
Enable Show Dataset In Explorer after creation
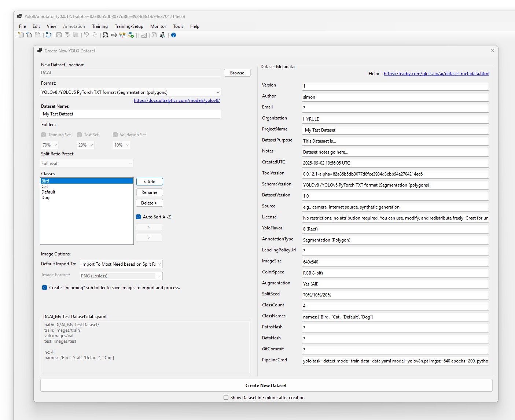[226, 397]
